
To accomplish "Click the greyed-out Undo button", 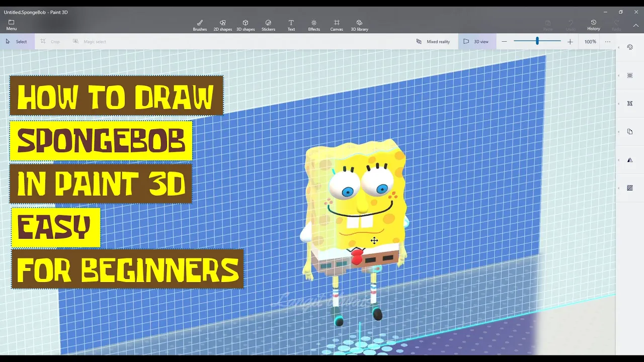I will [571, 25].
